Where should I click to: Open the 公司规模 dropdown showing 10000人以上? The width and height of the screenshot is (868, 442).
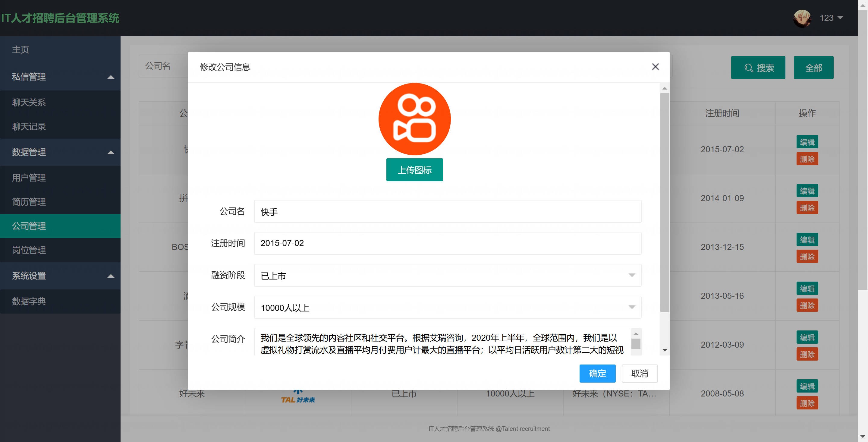448,308
